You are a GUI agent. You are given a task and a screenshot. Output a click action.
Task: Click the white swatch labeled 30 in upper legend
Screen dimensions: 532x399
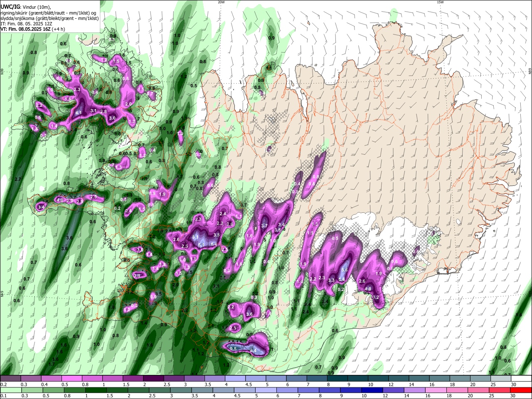pos(521,378)
